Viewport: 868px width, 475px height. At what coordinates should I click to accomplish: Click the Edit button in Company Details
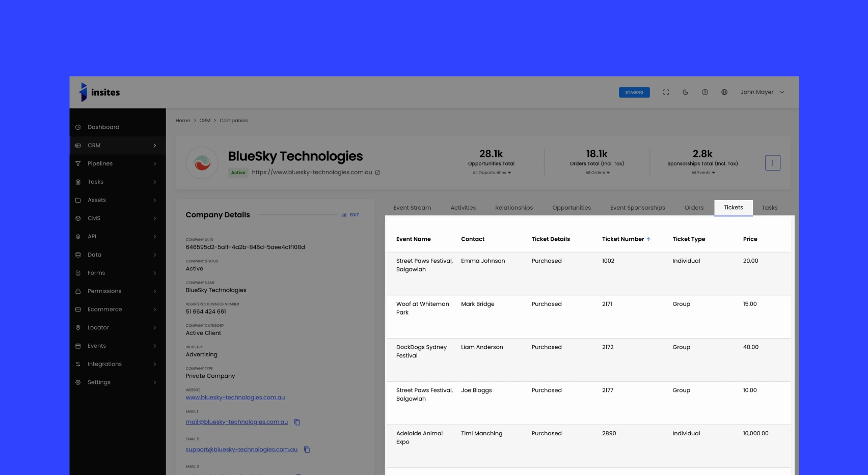tap(350, 215)
